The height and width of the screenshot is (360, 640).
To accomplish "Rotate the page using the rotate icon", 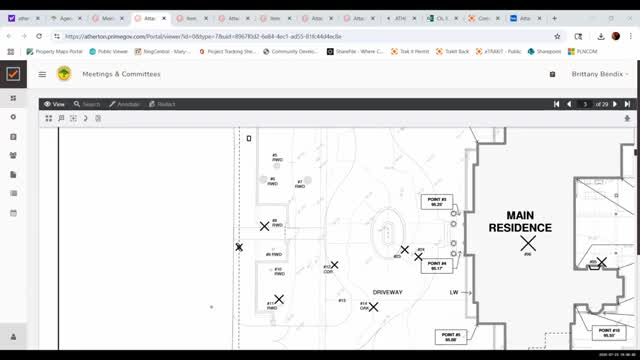I will point(85,118).
